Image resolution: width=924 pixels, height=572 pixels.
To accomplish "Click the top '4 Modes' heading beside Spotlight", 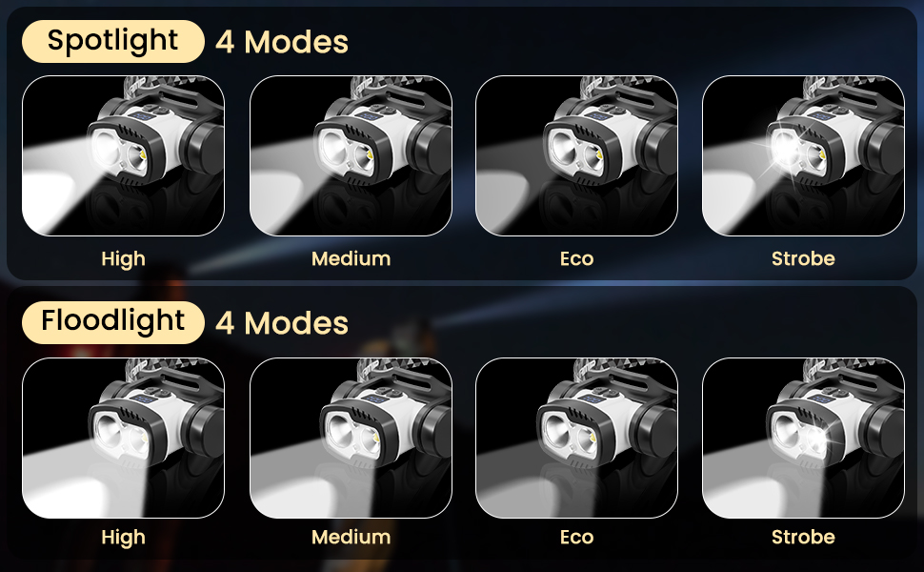I will pyautogui.click(x=282, y=42).
